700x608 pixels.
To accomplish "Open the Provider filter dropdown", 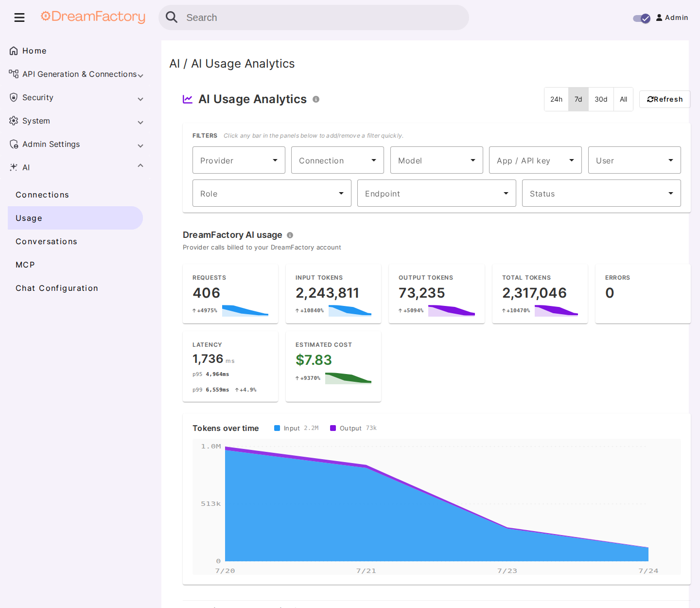I will coord(239,160).
